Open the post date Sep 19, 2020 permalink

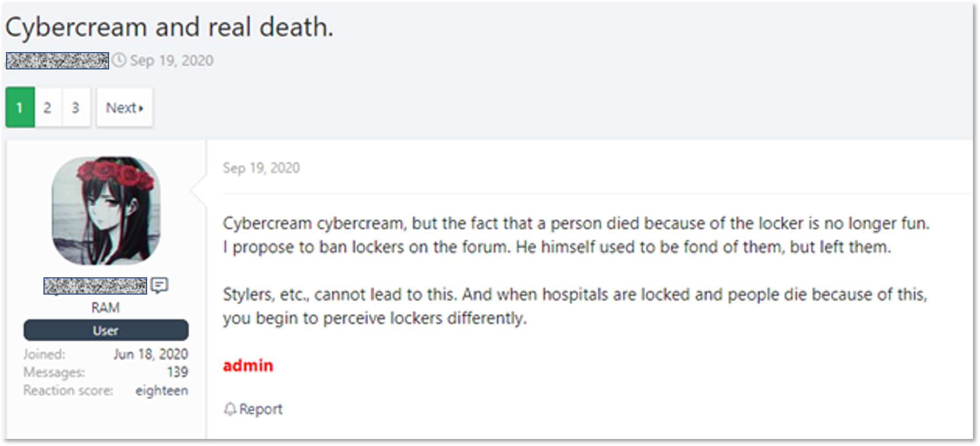click(x=261, y=168)
